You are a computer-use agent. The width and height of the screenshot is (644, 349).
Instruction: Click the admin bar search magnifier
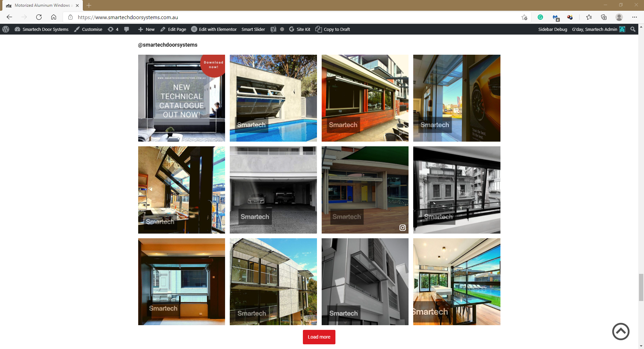(x=633, y=29)
